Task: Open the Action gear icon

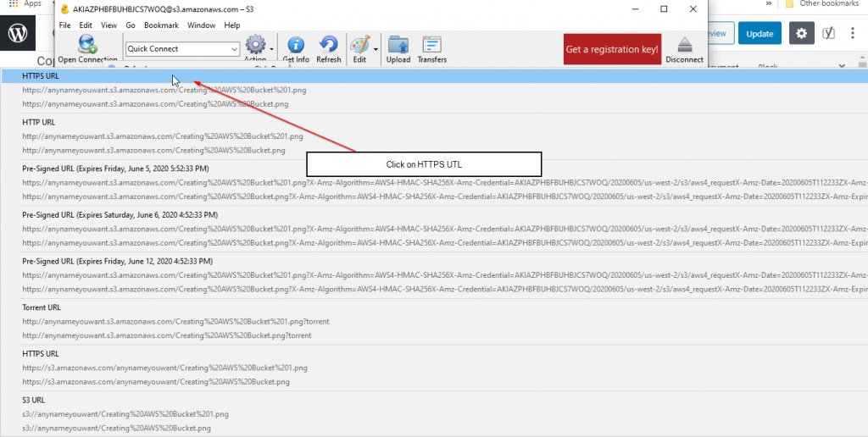Action: point(255,44)
